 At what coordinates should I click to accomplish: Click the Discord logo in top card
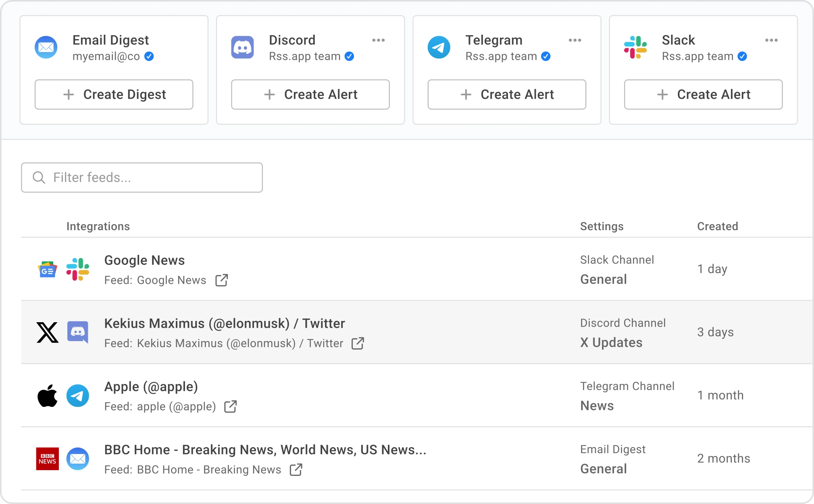point(242,48)
